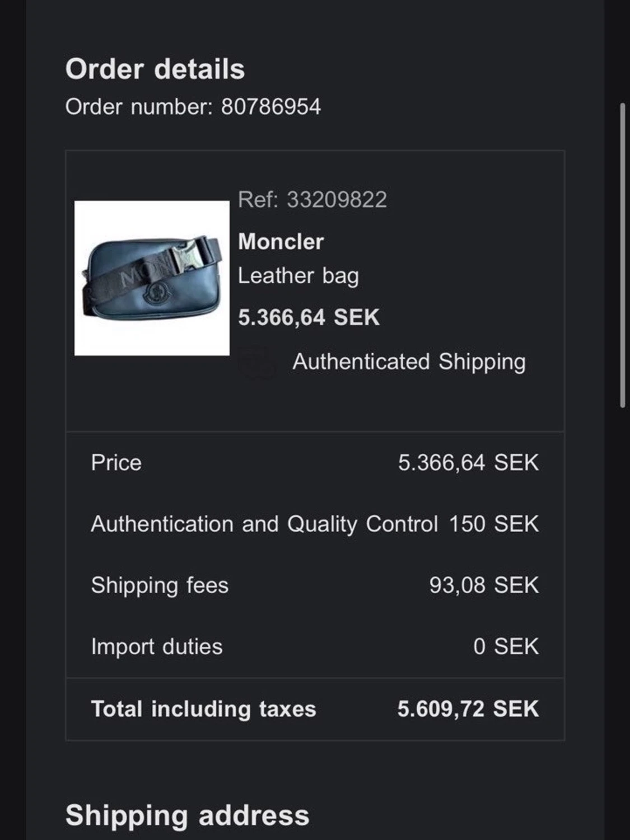This screenshot has height=840, width=630.
Task: Click the Authenticated Shipping badge icon
Action: [257, 363]
